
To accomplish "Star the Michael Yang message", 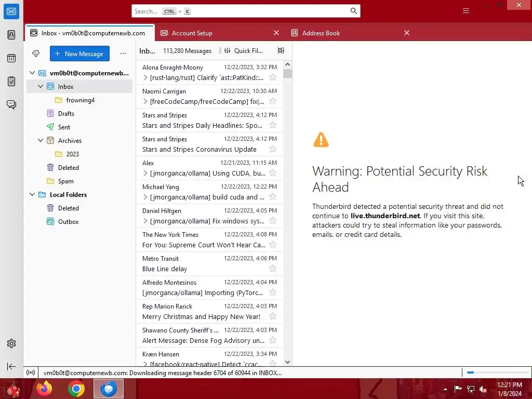I will pyautogui.click(x=272, y=197).
